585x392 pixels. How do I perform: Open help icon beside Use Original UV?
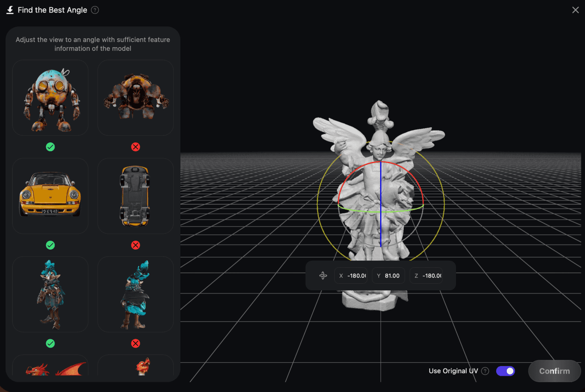tap(485, 371)
